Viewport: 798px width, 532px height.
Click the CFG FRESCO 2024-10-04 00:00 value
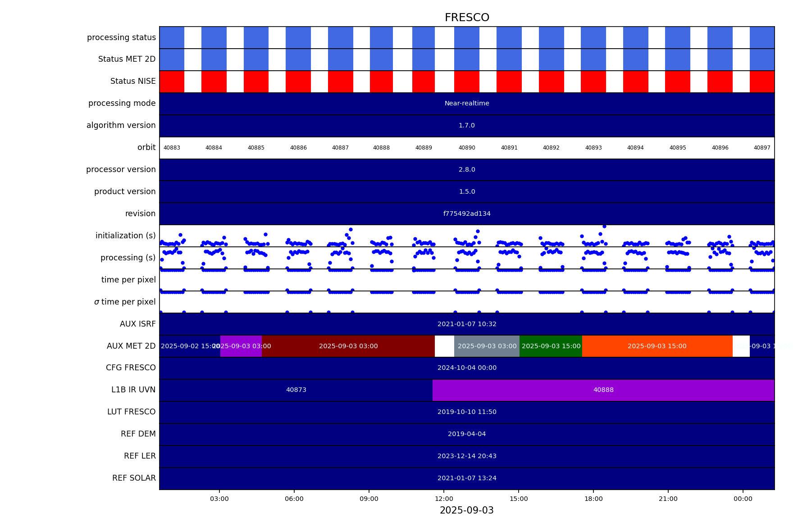[x=467, y=368]
